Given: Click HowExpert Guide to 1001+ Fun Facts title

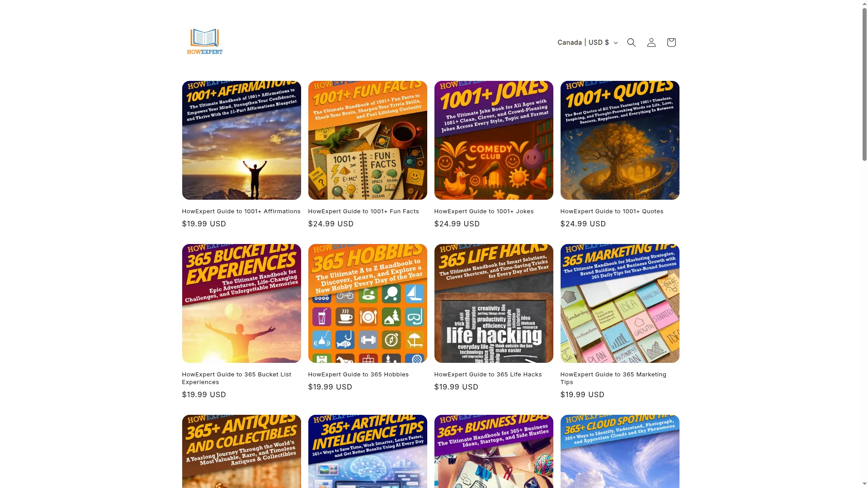Looking at the screenshot, I should click(x=363, y=211).
